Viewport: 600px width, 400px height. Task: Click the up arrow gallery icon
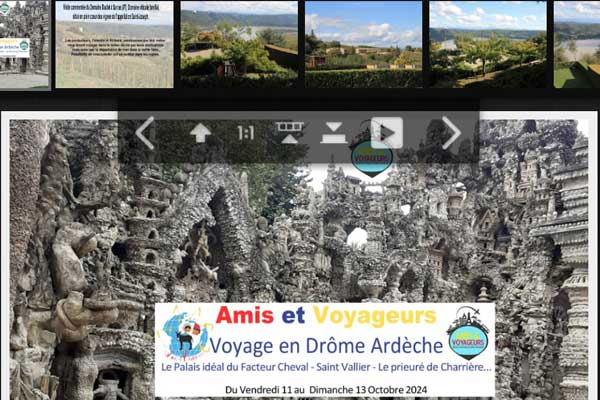pyautogui.click(x=201, y=134)
